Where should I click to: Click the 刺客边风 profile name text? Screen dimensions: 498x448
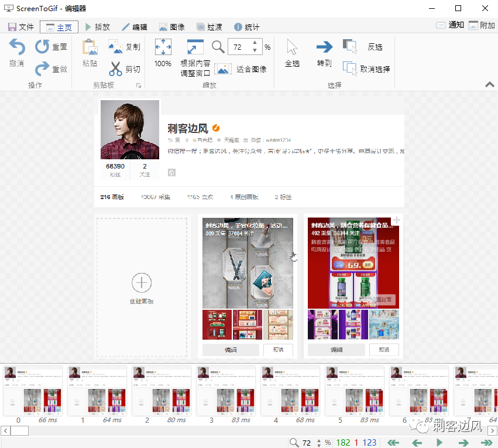pyautogui.click(x=187, y=128)
